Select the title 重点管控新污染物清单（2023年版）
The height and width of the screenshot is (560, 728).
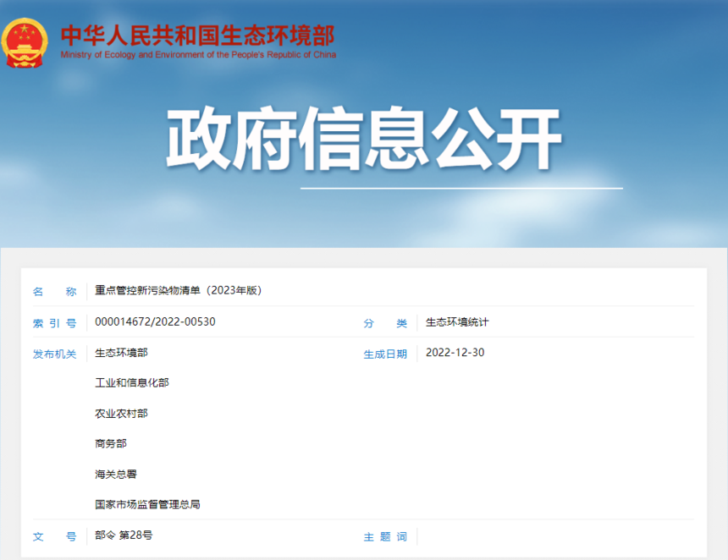(x=179, y=291)
